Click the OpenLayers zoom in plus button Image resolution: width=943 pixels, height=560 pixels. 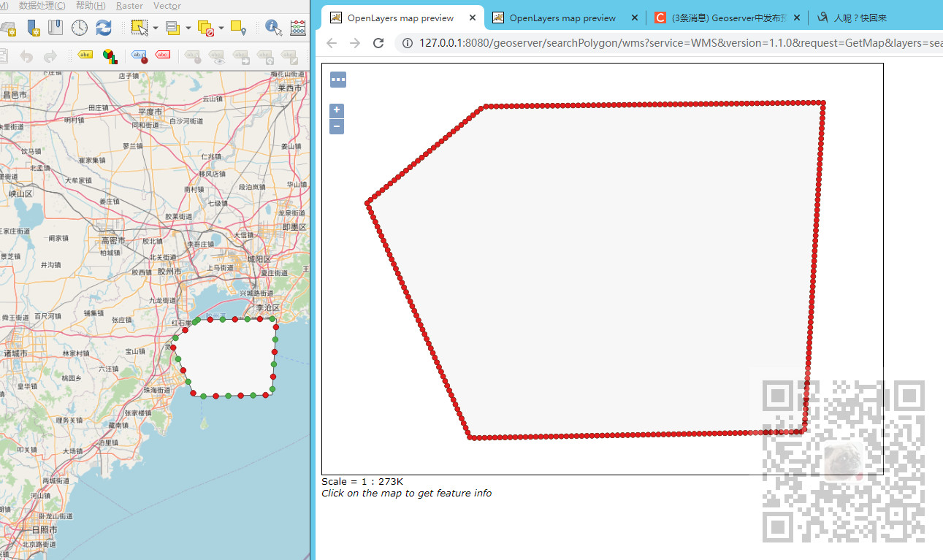(x=337, y=111)
